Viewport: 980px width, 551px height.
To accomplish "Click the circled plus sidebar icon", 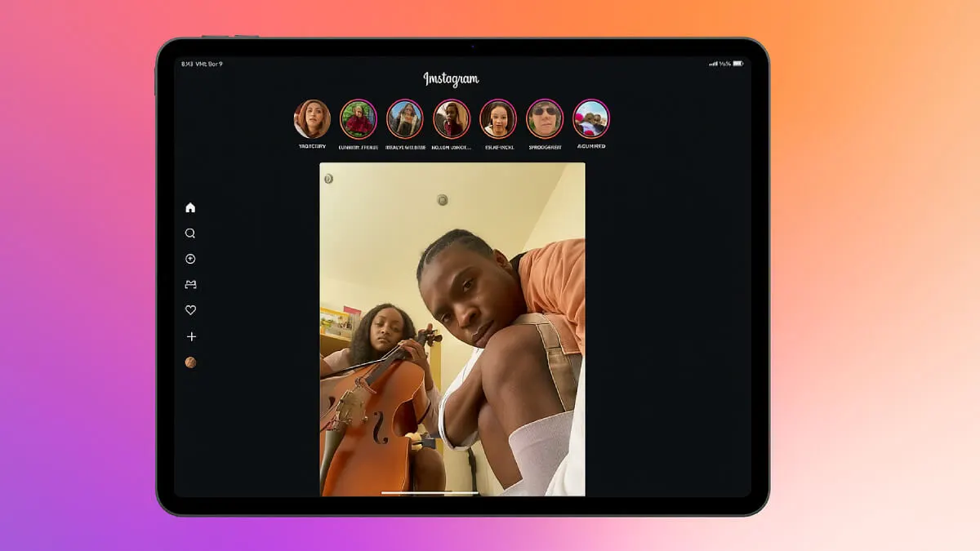I will (x=190, y=259).
